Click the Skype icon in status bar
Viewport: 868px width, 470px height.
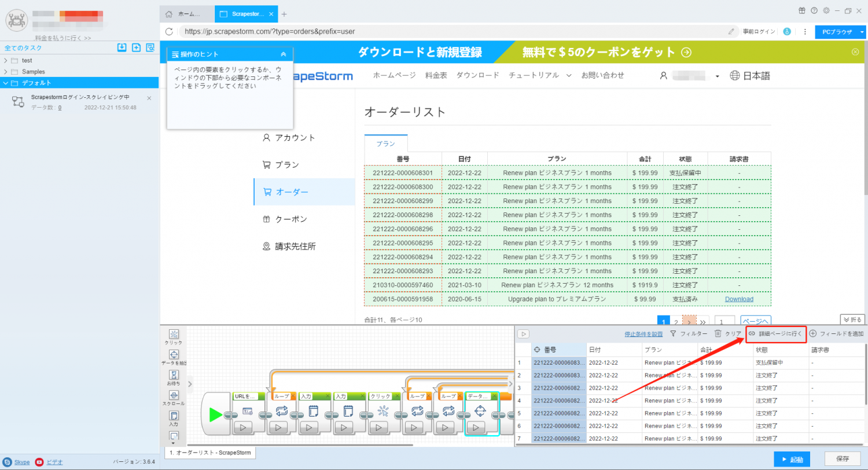pos(8,462)
